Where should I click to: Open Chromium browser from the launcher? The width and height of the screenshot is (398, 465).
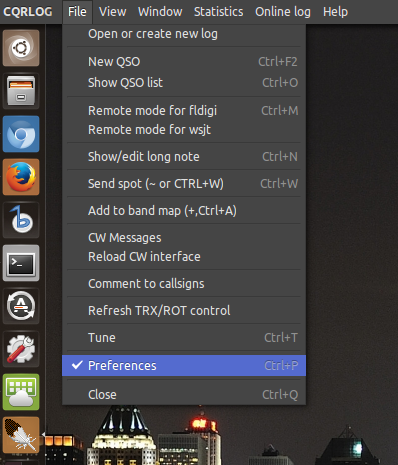[21, 134]
